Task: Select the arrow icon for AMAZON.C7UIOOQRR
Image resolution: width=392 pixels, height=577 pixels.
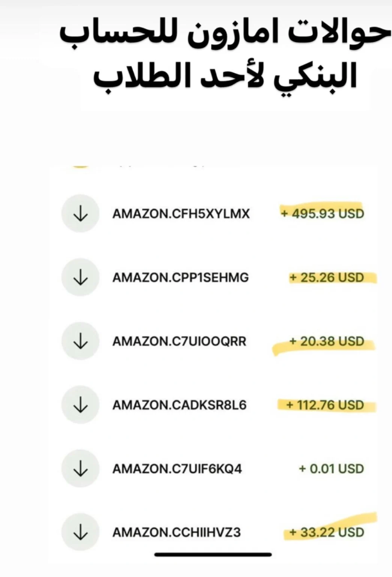Action: point(80,341)
